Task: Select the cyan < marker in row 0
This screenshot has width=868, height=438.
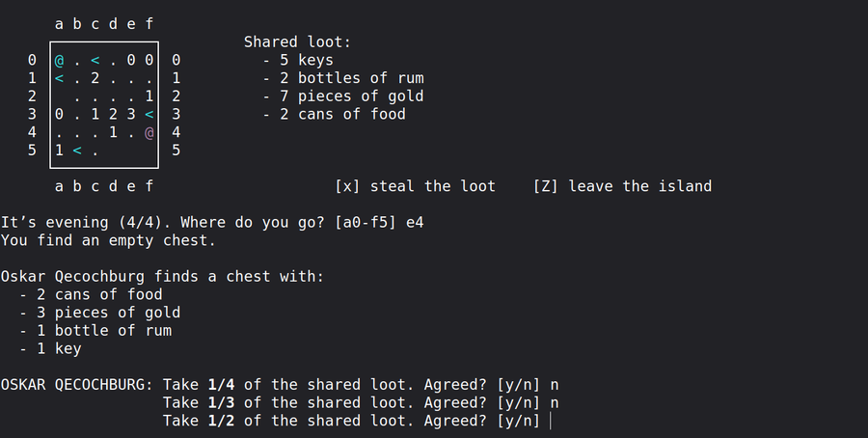Action: click(x=95, y=61)
